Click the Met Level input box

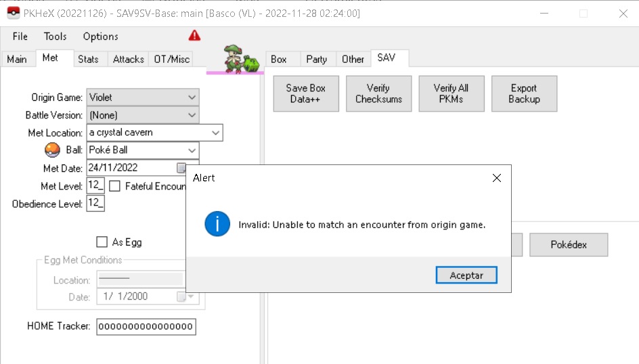[95, 185]
